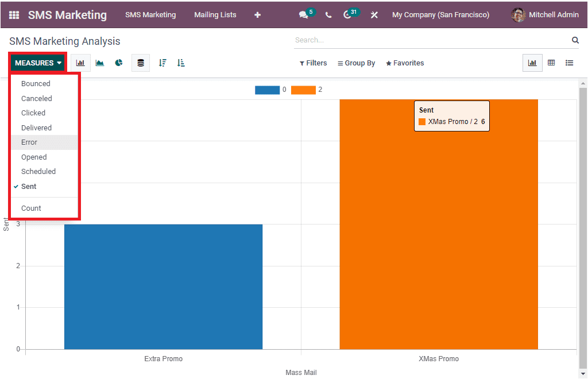588x379 pixels.
Task: Enable the Bounced measure
Action: pyautogui.click(x=35, y=83)
